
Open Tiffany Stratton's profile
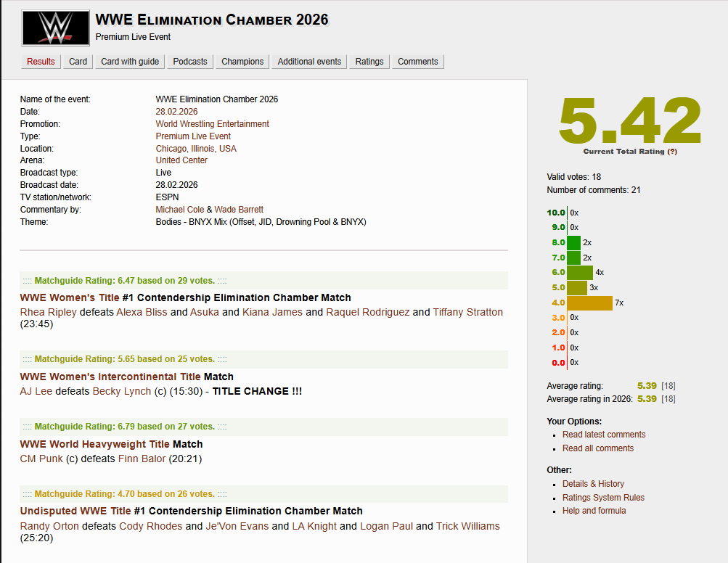(468, 312)
